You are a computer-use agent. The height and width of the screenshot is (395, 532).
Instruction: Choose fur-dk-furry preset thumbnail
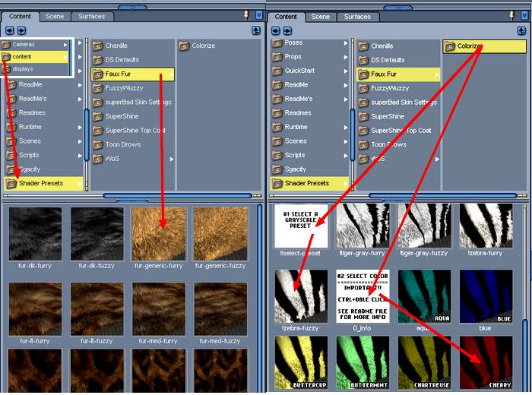click(35, 234)
